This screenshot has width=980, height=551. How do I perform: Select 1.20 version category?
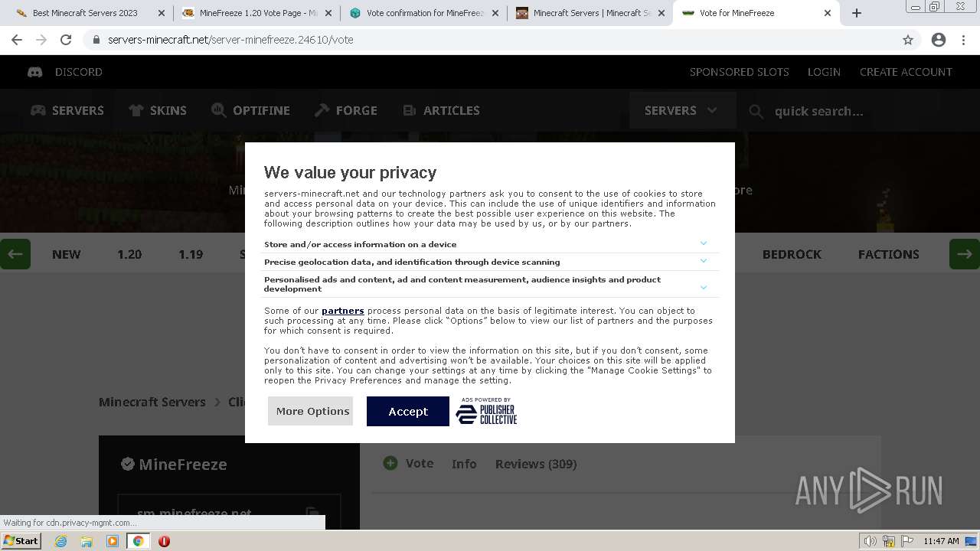[129, 254]
